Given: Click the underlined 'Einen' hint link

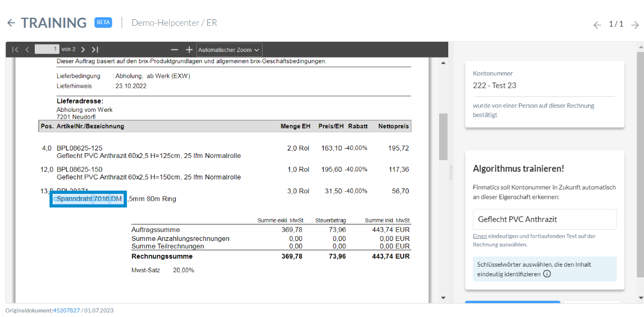Looking at the screenshot, I should (x=480, y=236).
